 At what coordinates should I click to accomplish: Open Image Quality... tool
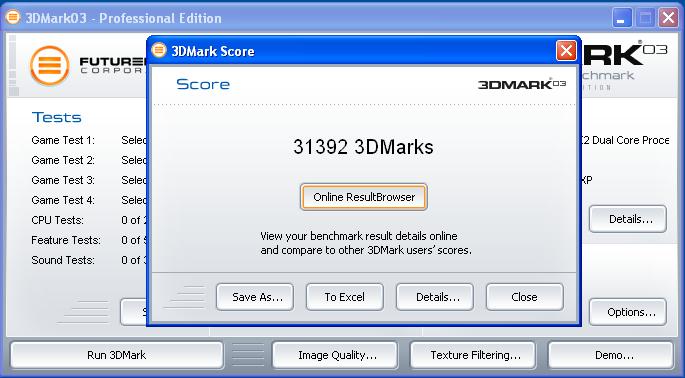tap(335, 355)
